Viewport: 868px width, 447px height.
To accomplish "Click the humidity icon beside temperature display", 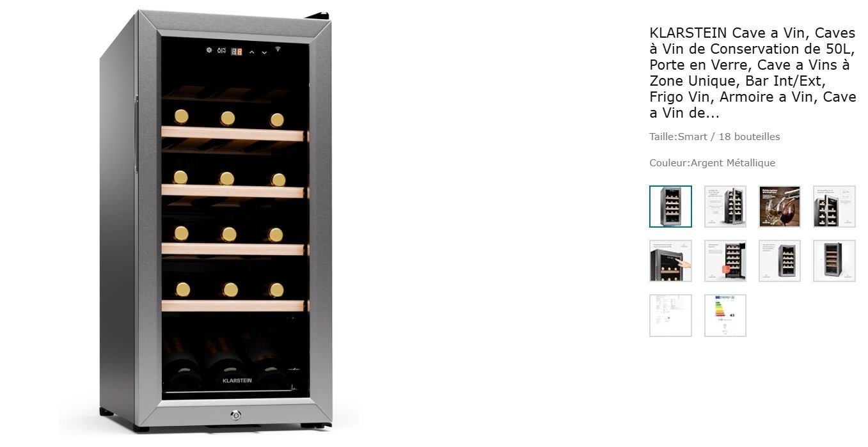I will [x=221, y=51].
